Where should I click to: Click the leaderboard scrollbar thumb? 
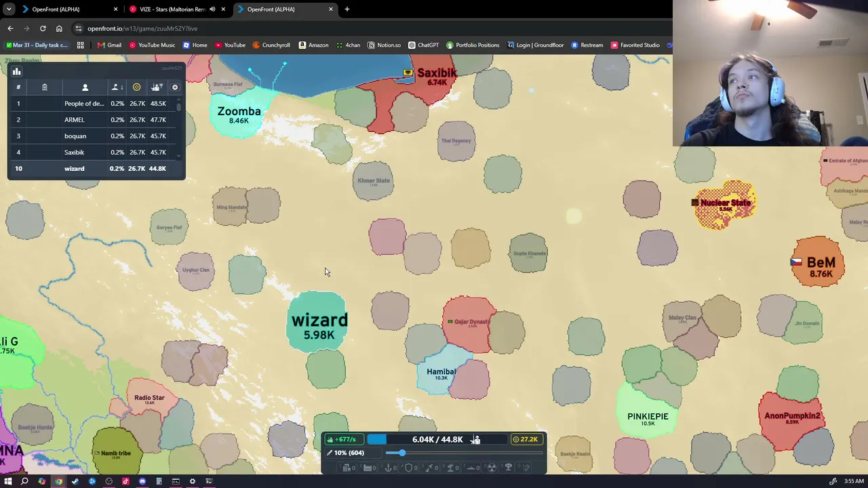tap(179, 106)
